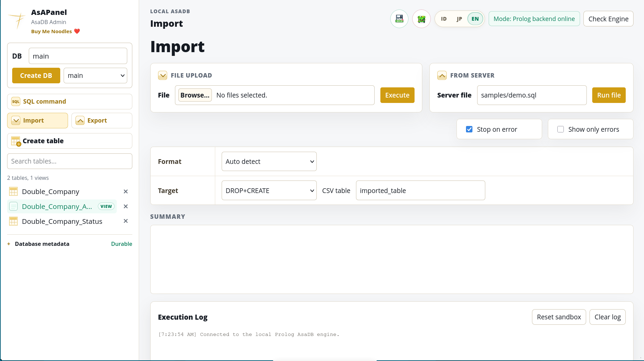The height and width of the screenshot is (361, 644).
Task: Click the red heart next to Buy Me Noodles
Action: click(x=77, y=31)
